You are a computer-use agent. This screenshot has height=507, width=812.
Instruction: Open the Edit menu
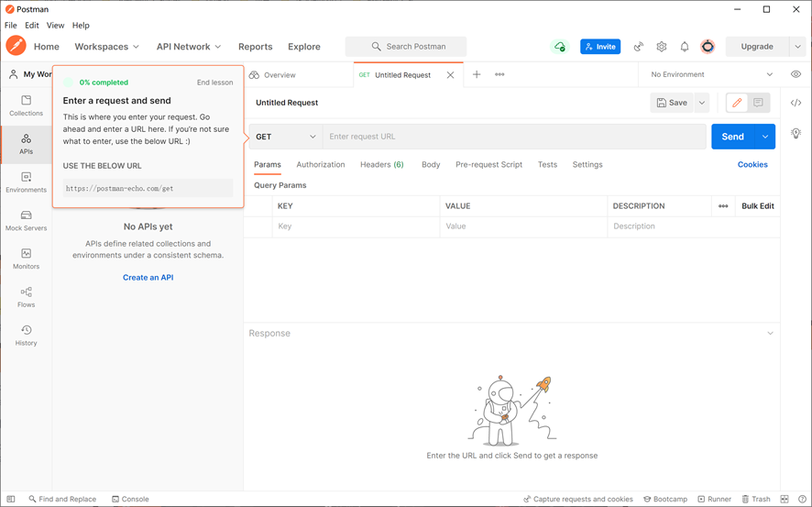[x=31, y=26]
